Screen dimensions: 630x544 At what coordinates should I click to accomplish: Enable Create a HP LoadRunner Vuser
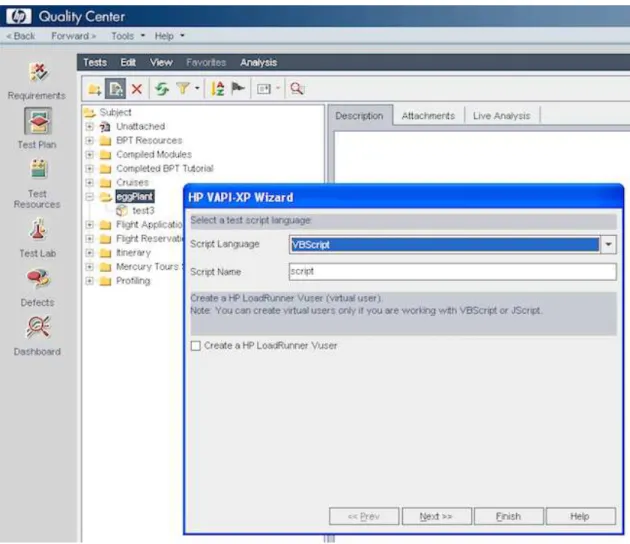pyautogui.click(x=196, y=346)
